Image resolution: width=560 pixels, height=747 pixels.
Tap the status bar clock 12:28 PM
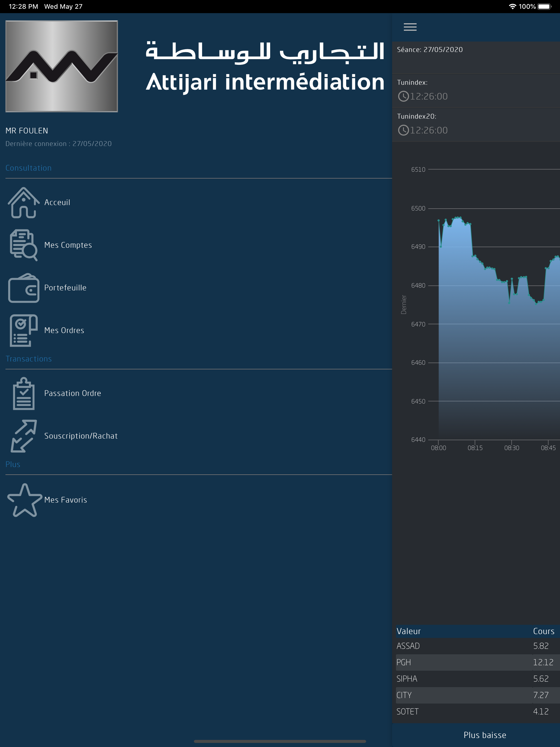point(23,6)
